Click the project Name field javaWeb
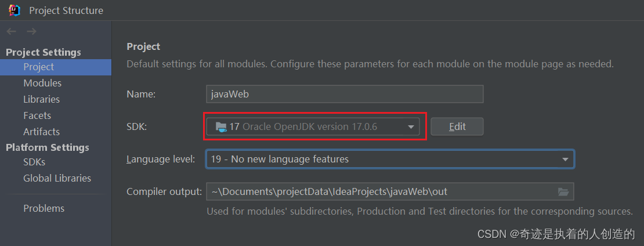 pos(345,94)
